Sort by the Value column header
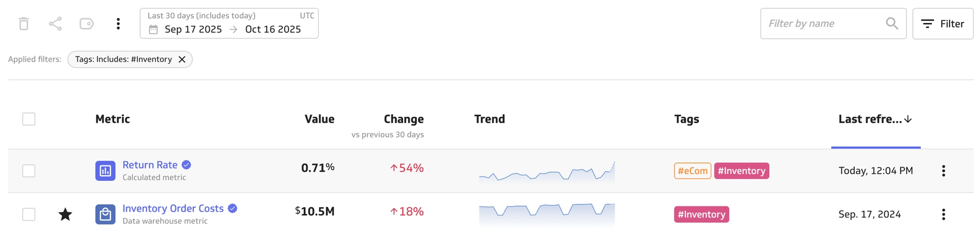 pyautogui.click(x=319, y=119)
